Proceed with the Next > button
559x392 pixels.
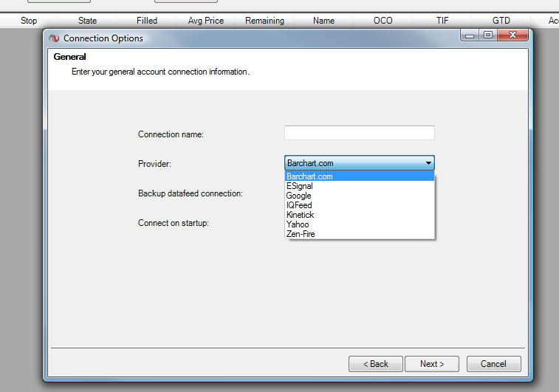(x=432, y=364)
